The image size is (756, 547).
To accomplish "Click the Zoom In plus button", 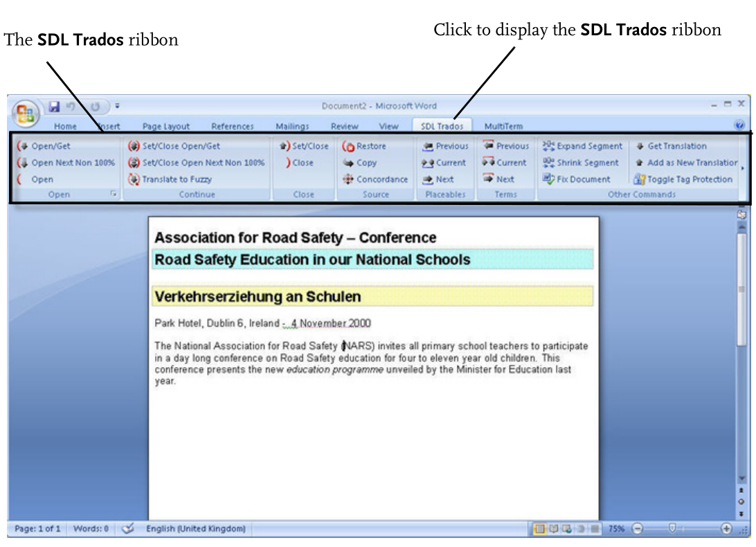I will (726, 529).
